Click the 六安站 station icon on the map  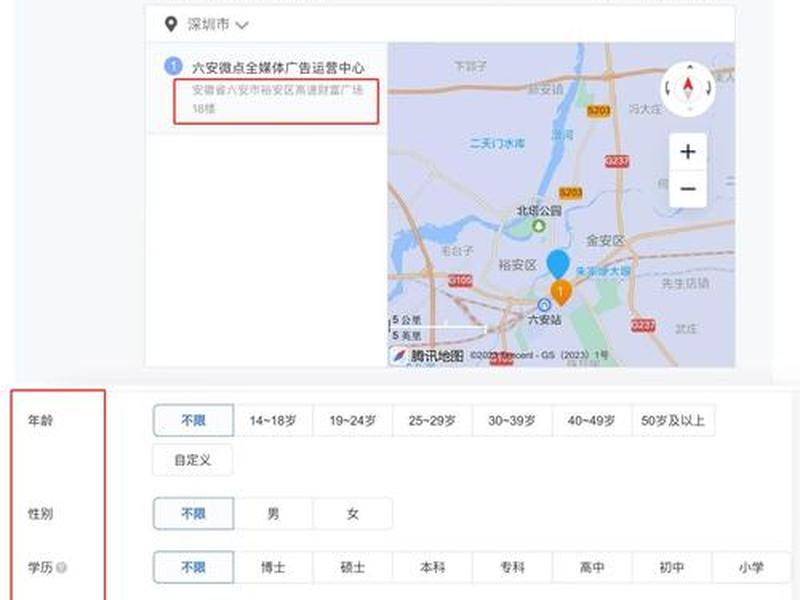(x=544, y=305)
